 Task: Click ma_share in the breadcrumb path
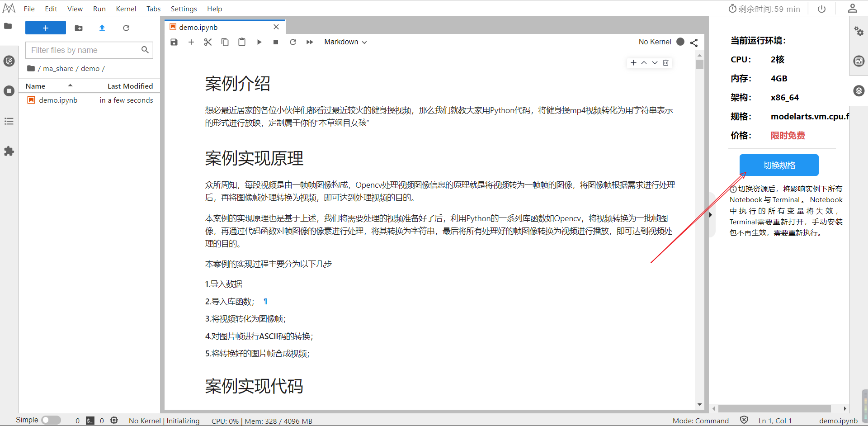(58, 69)
